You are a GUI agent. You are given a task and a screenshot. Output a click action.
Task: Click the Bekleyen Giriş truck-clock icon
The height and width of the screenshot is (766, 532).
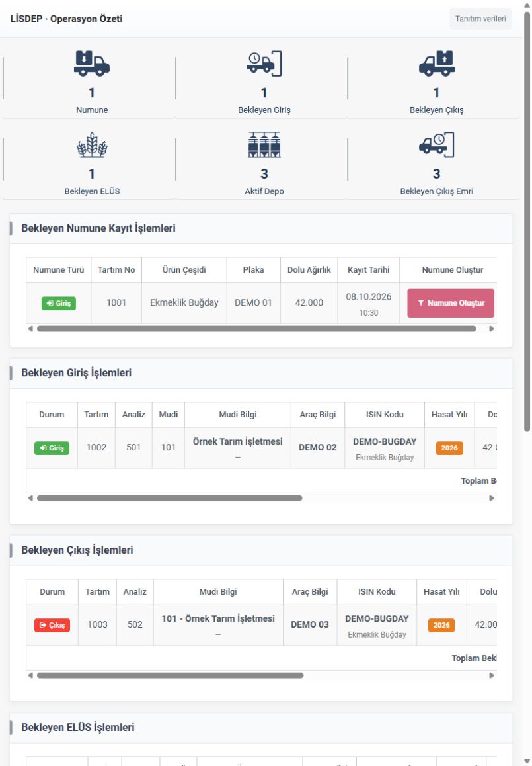(264, 64)
